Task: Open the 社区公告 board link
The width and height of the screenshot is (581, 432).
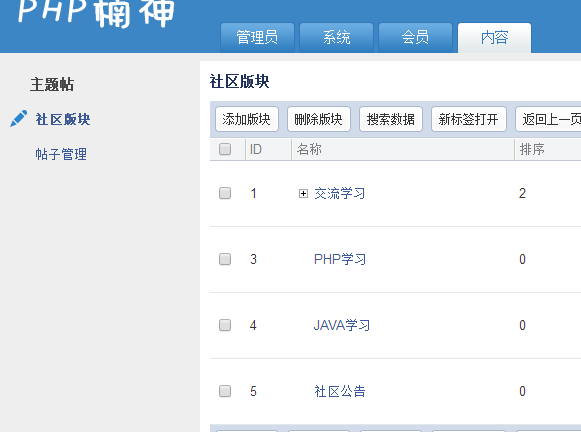Action: [x=340, y=391]
